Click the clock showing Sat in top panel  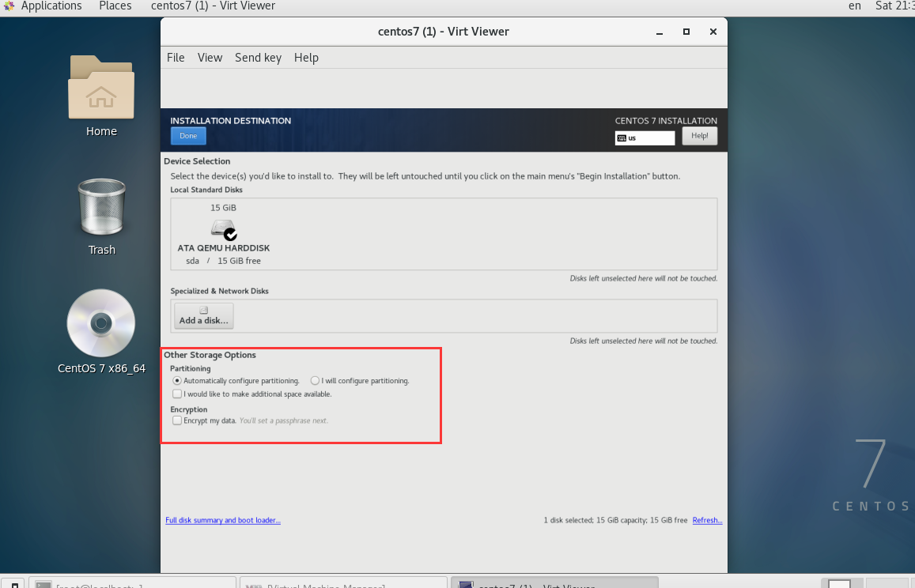pyautogui.click(x=894, y=6)
